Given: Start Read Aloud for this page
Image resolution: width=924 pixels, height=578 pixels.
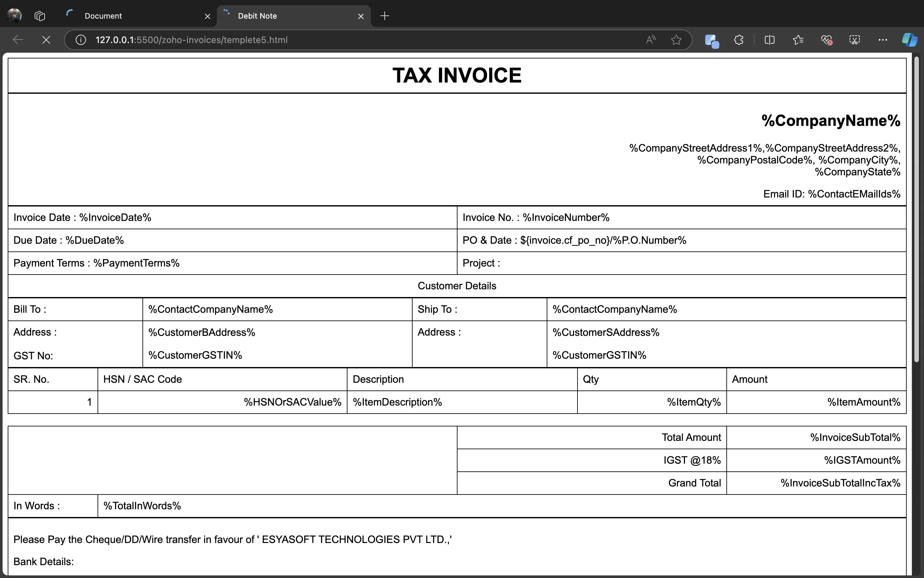Looking at the screenshot, I should click(x=651, y=40).
